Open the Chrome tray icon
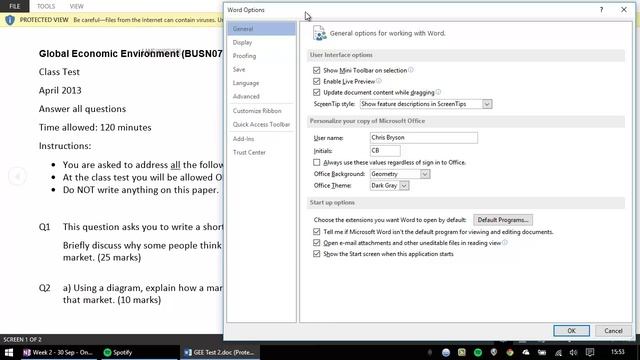 510,352
